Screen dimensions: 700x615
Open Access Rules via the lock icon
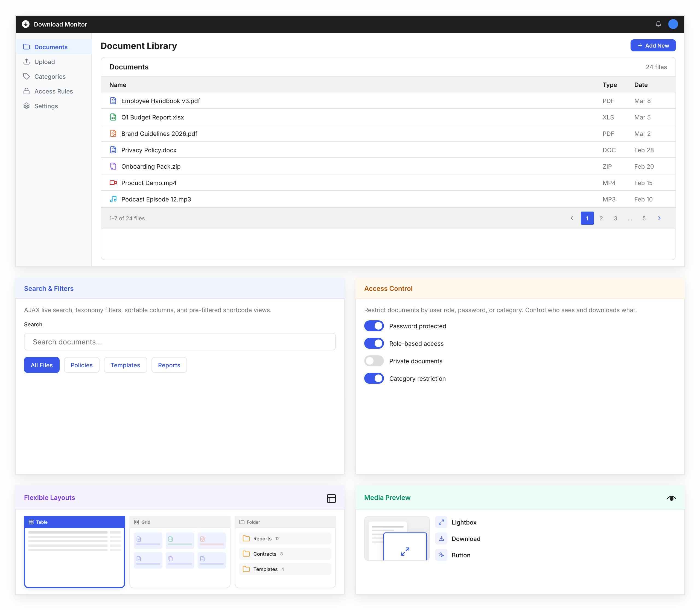(27, 91)
